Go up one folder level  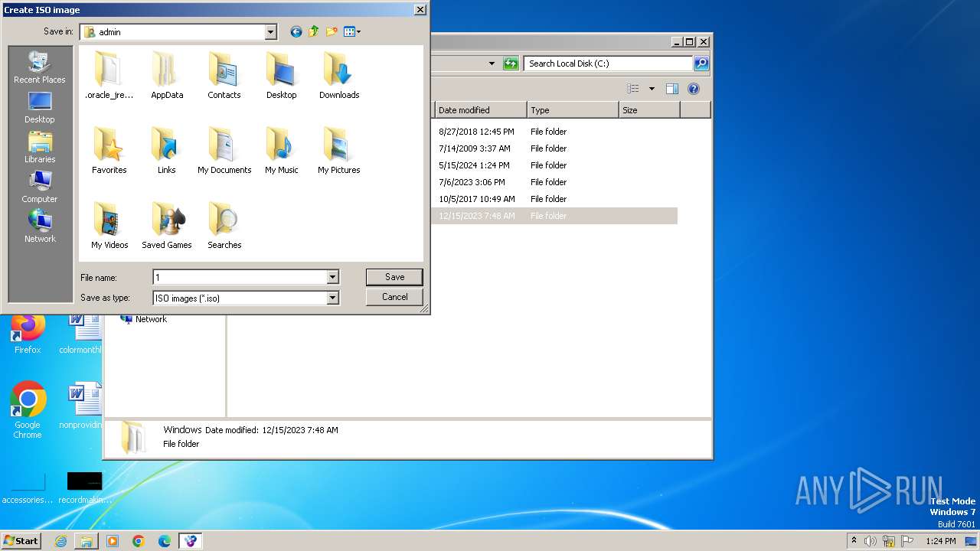(314, 31)
